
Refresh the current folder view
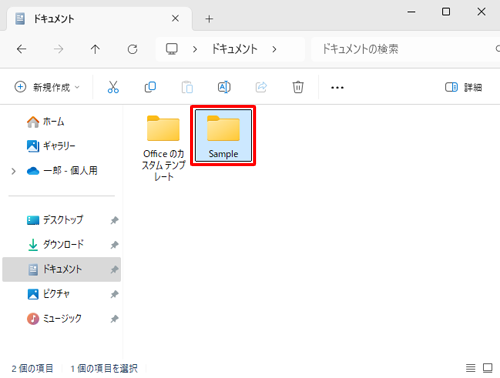[x=132, y=49]
